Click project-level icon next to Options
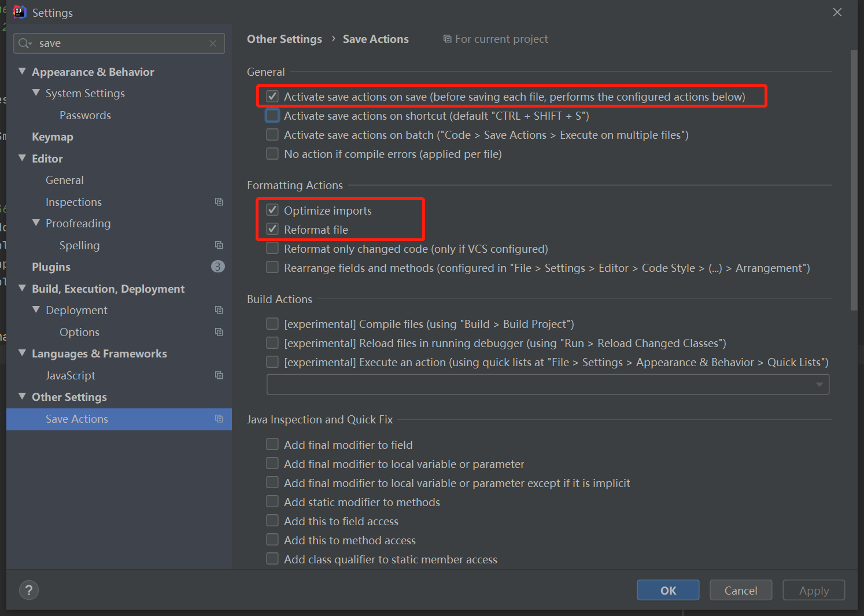This screenshot has height=616, width=864. click(219, 332)
